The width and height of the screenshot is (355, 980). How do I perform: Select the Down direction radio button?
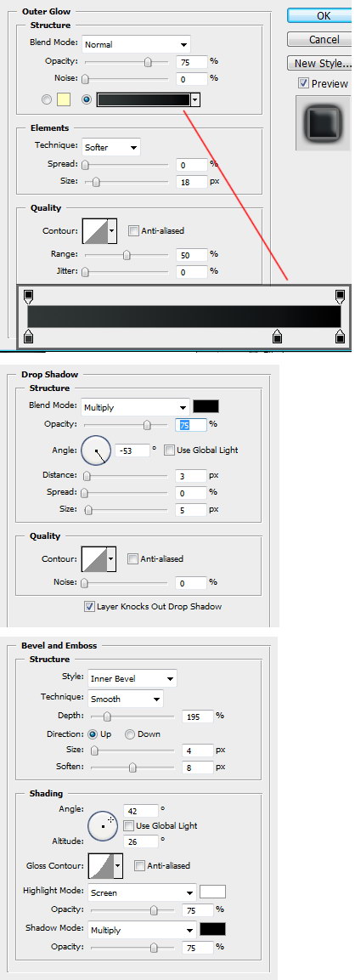130,734
